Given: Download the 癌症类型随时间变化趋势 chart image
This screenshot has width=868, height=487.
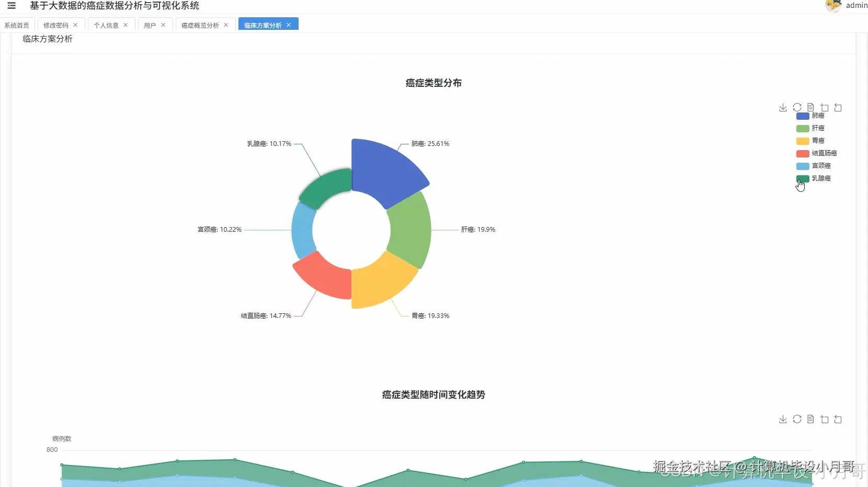Looking at the screenshot, I should (783, 419).
